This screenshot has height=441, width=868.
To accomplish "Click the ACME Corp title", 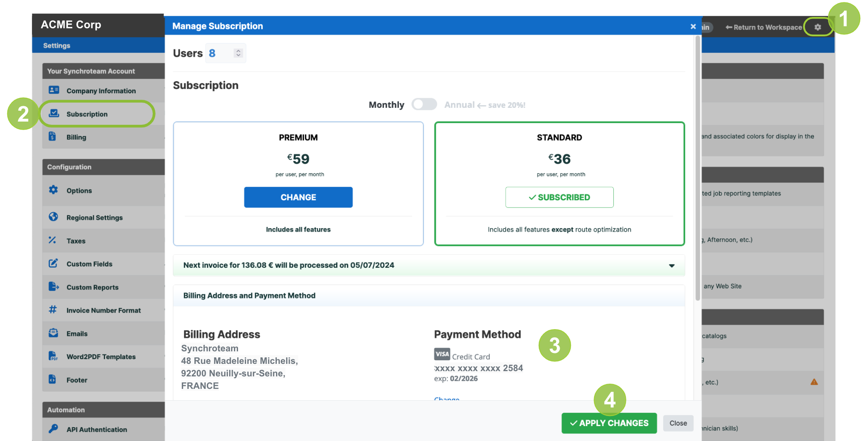I will pos(71,25).
